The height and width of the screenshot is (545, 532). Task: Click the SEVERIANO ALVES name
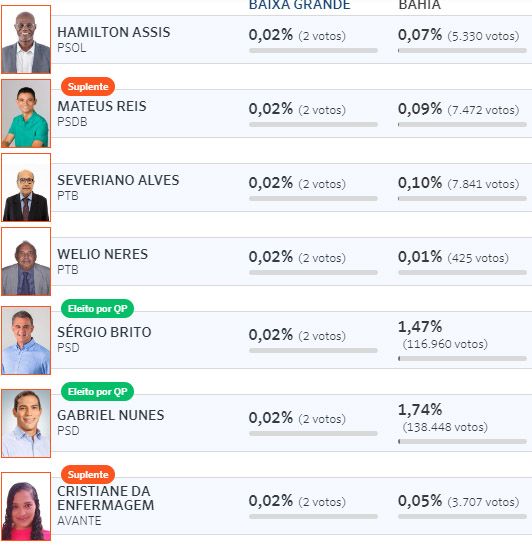pyautogui.click(x=118, y=180)
